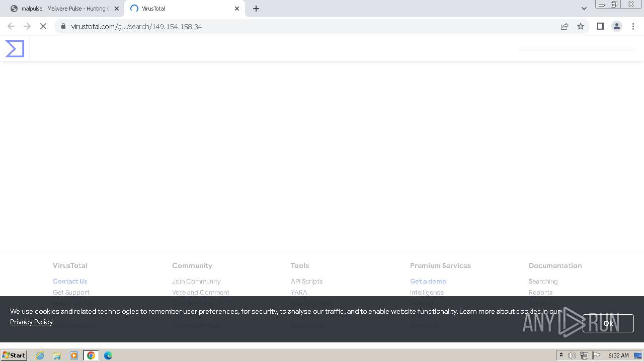View site information padlock icon

[x=63, y=26]
